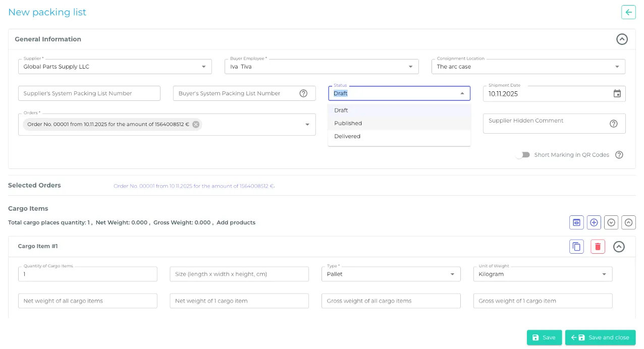Collapse the General Information section
644x349 pixels.
point(622,39)
